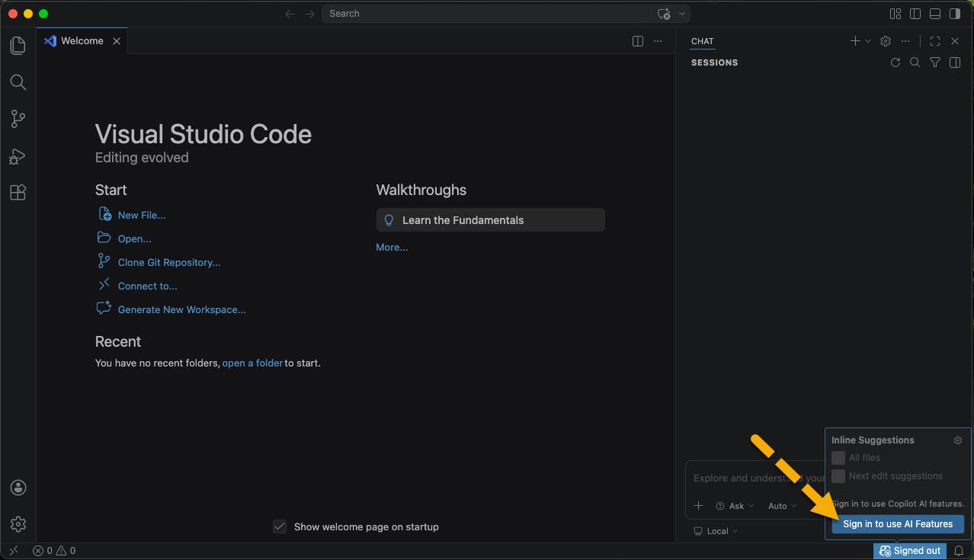The width and height of the screenshot is (974, 560).
Task: Open the Explorer view in activity bar
Action: [18, 46]
